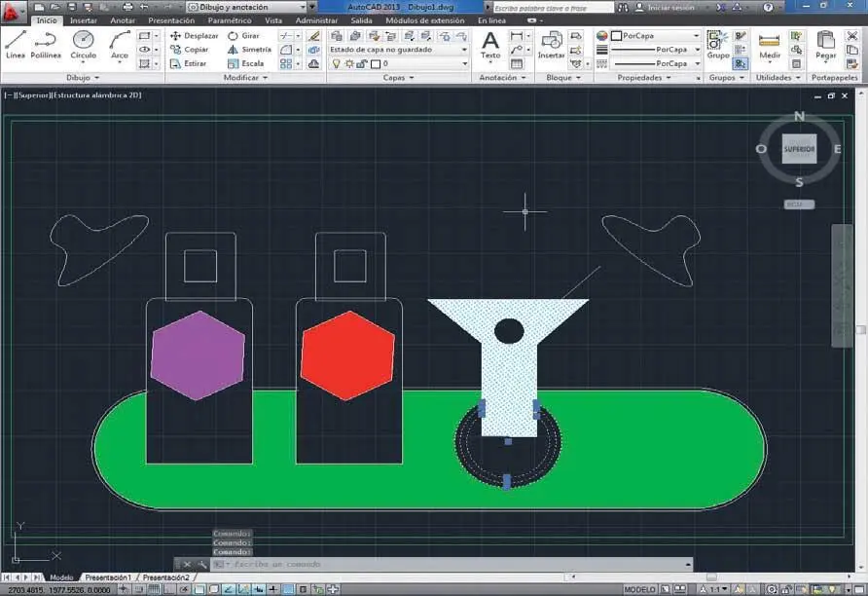
Task: Select the Texto annotation tool
Action: pos(489,45)
